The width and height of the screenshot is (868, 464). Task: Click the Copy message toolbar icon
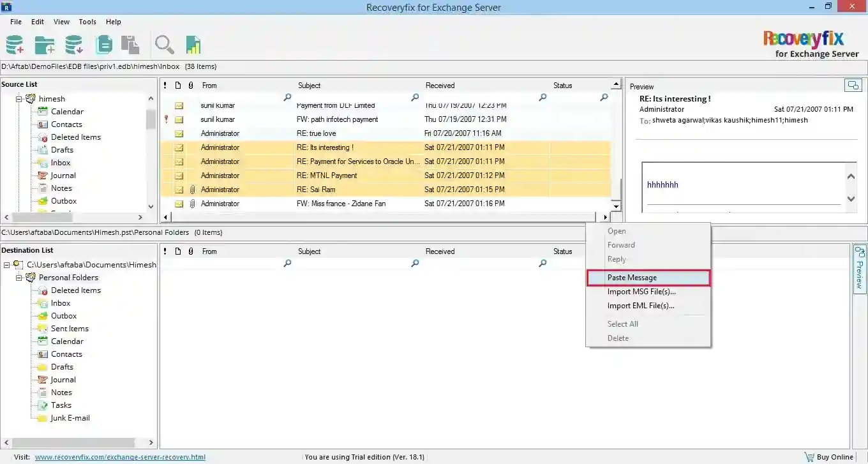(103, 45)
